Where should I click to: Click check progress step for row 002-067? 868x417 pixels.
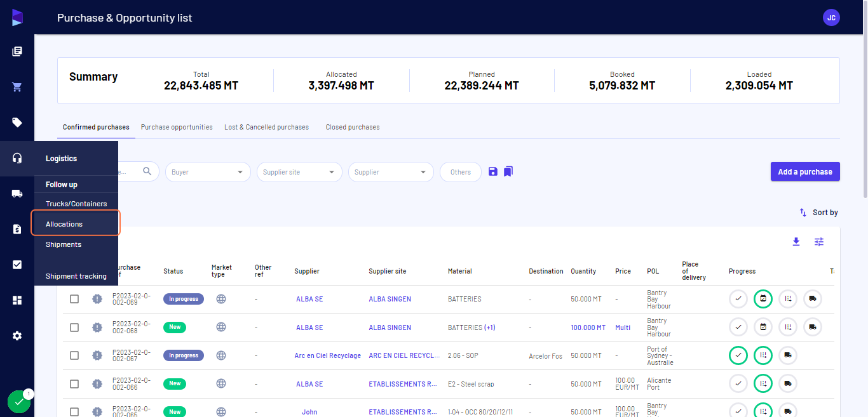coord(738,355)
